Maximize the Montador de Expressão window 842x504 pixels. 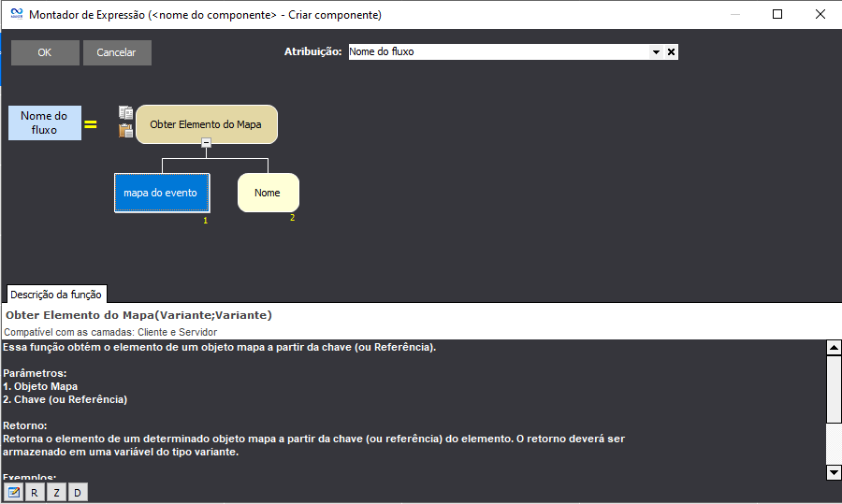(777, 15)
